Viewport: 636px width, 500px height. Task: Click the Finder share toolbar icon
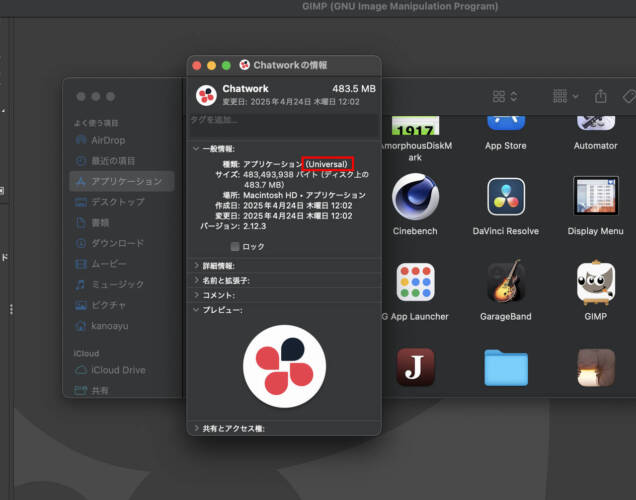point(601,96)
